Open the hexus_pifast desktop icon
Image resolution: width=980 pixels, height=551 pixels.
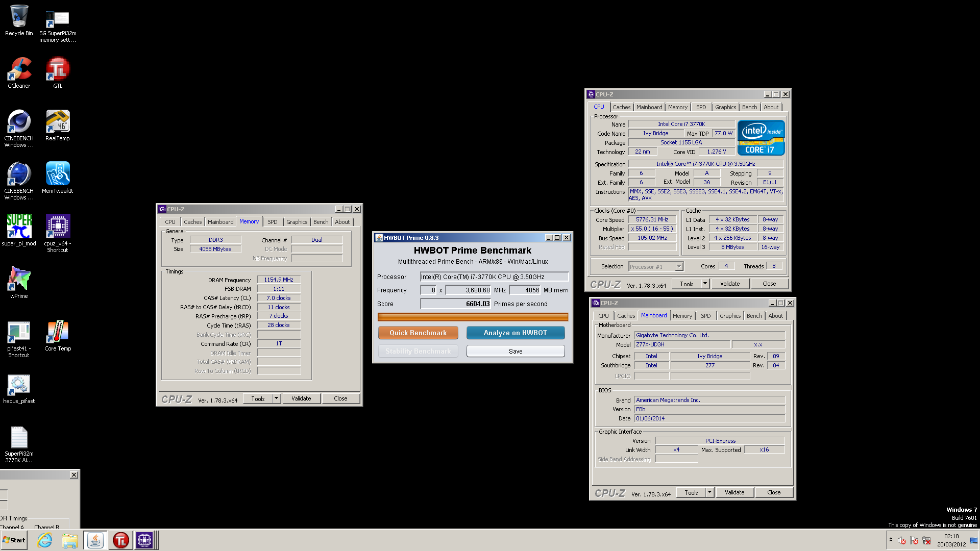tap(19, 388)
